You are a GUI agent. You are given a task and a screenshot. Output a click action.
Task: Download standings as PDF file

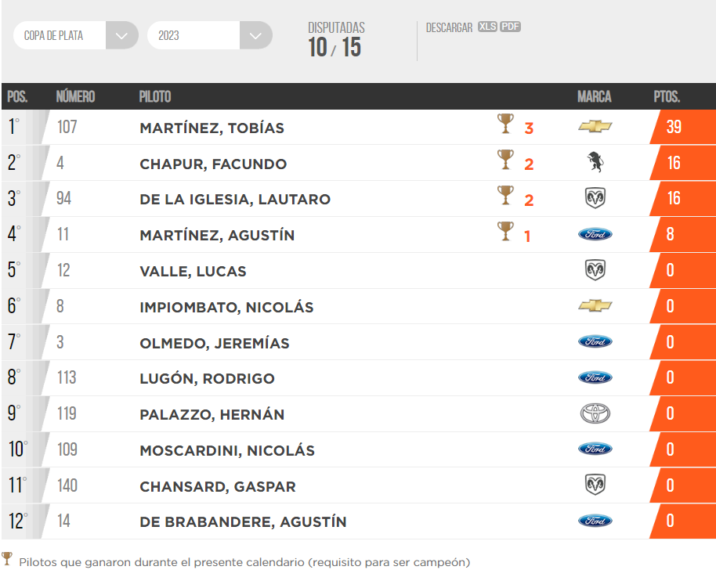coord(510,27)
